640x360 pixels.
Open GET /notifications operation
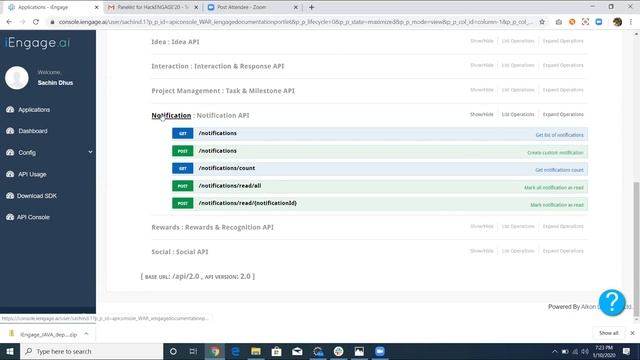[x=380, y=133]
